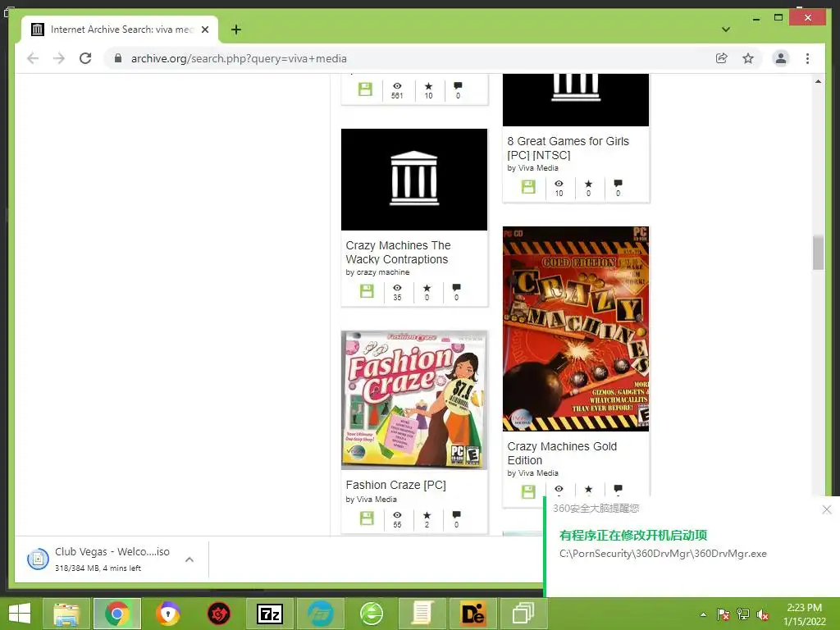Click the page scrollbar thumb
Screen dimensions: 840x630
(x=818, y=253)
